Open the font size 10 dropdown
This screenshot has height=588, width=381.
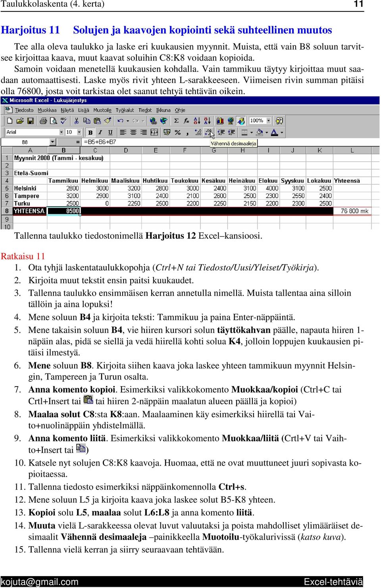click(x=79, y=132)
